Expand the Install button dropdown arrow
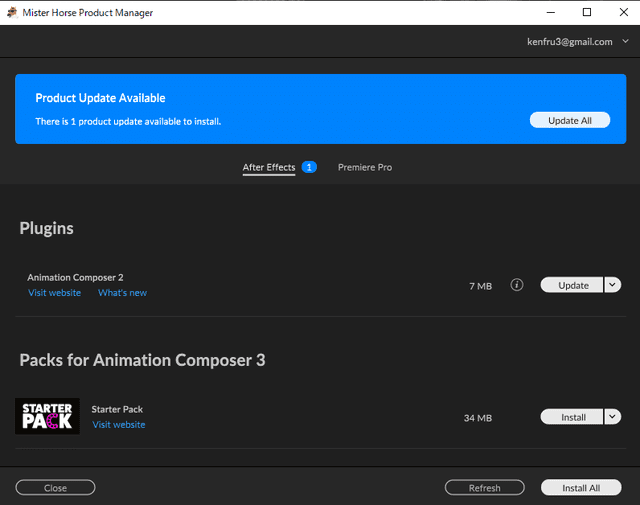 click(612, 417)
